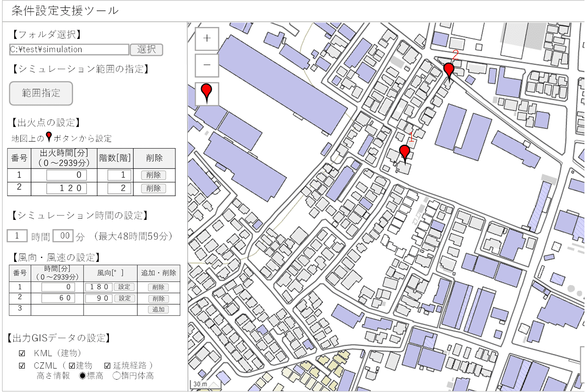Image resolution: width=588 pixels, height=392 pixels.
Task: Click the 範囲指定 button
Action: (41, 93)
